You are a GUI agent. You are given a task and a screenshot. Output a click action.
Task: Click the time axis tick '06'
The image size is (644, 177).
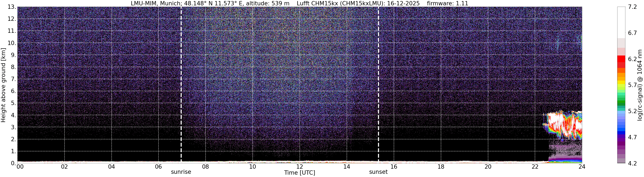pos(159,167)
